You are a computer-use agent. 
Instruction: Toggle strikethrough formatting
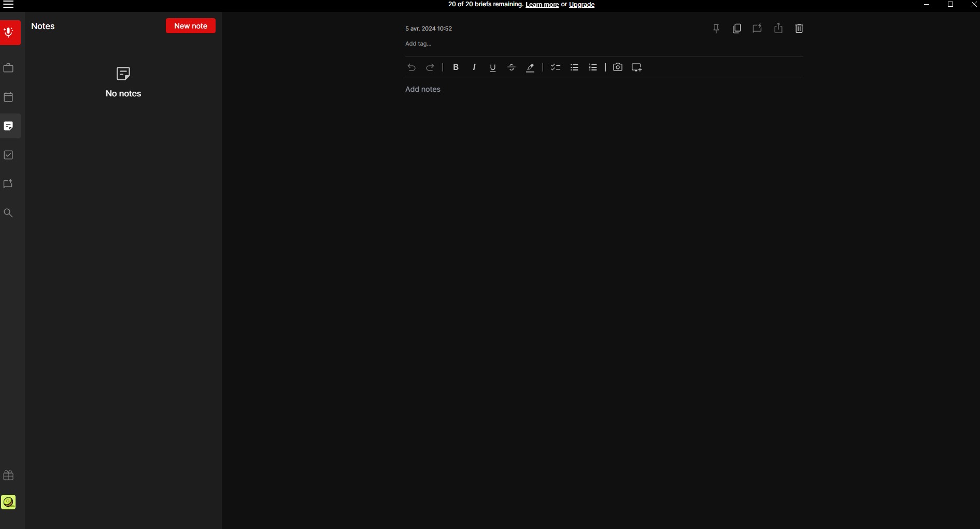point(512,67)
